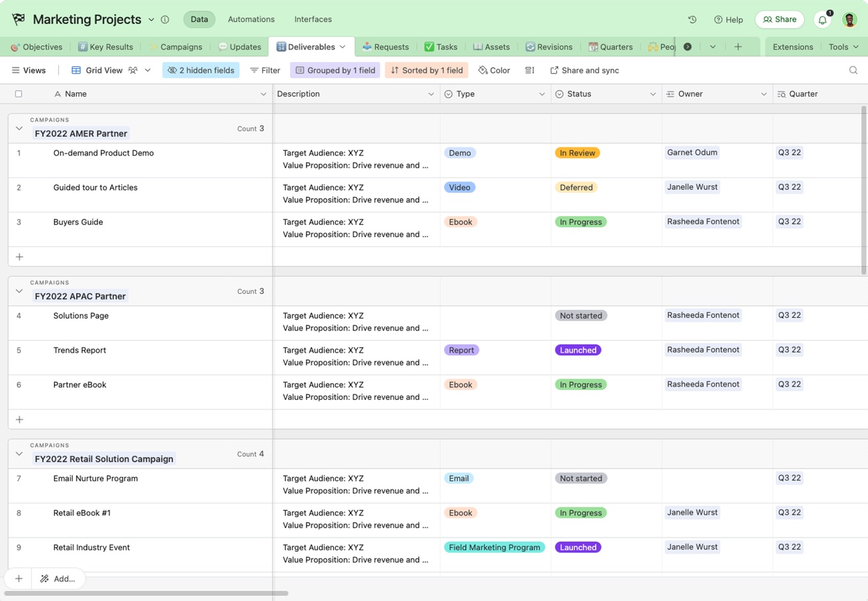Collapse the FY2022 Retail Solution Campaign group
The height and width of the screenshot is (601, 868).
pyautogui.click(x=19, y=454)
